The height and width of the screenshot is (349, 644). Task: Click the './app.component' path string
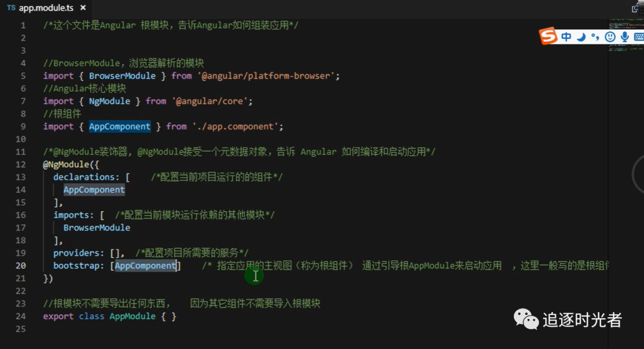point(236,126)
